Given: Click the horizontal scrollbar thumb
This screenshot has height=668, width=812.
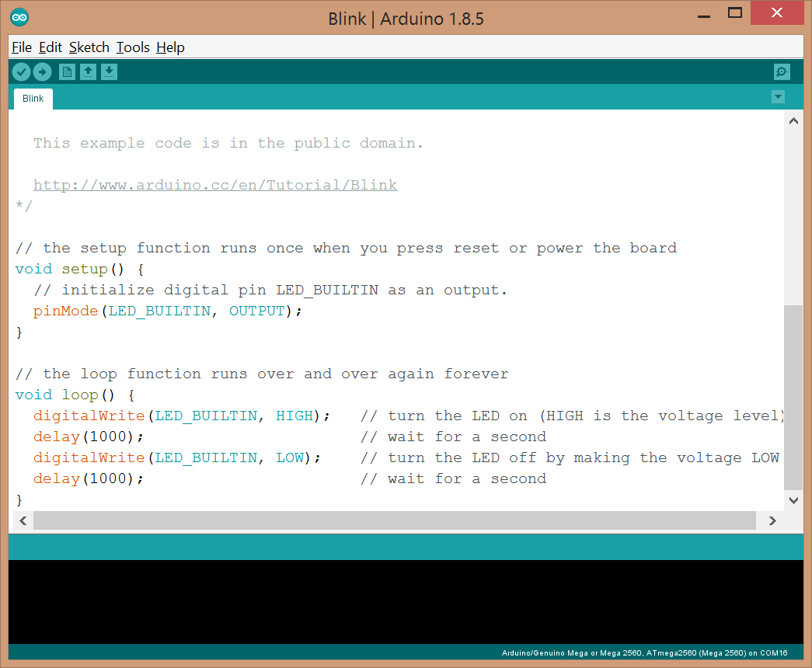Looking at the screenshot, I should (395, 520).
